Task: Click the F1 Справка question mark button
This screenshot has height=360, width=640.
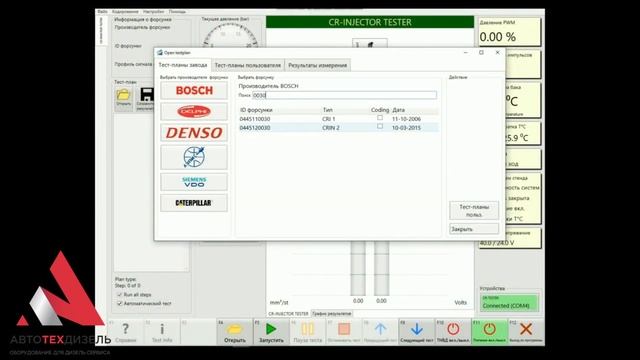Action: tap(125, 331)
